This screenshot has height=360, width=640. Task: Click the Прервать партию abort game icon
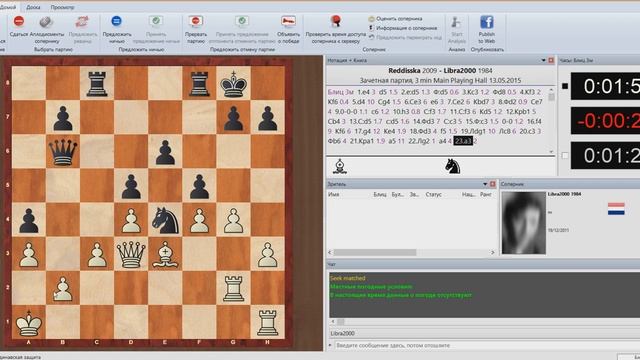click(x=196, y=21)
